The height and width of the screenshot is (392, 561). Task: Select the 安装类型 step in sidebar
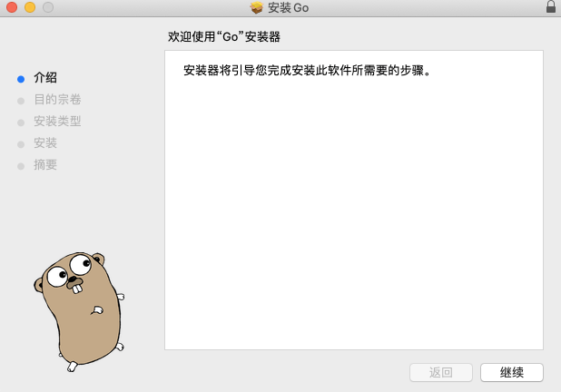pyautogui.click(x=57, y=122)
